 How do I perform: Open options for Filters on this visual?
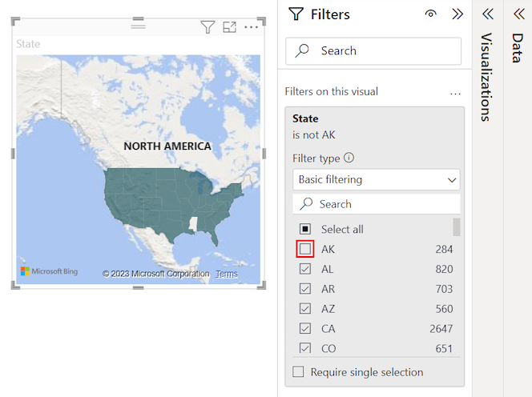456,92
